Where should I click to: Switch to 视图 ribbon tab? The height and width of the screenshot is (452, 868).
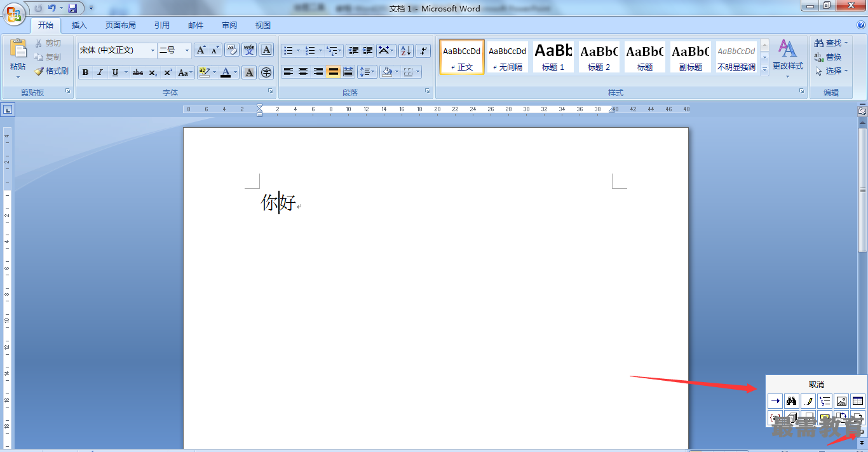pos(263,25)
